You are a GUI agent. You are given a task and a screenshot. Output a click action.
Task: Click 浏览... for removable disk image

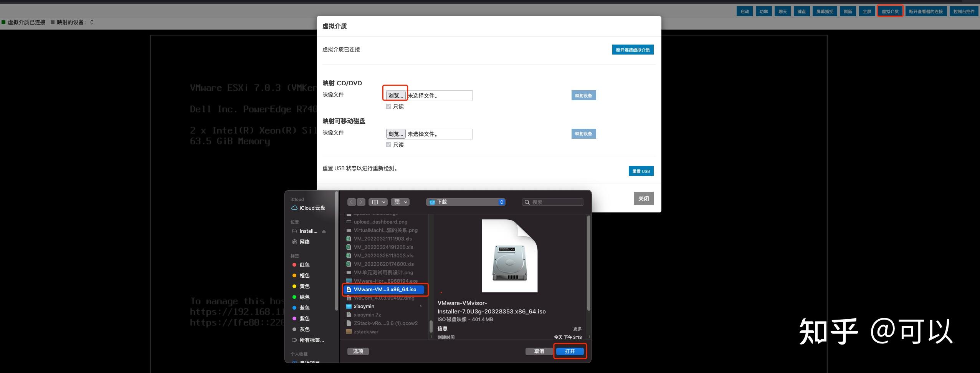[x=396, y=134]
